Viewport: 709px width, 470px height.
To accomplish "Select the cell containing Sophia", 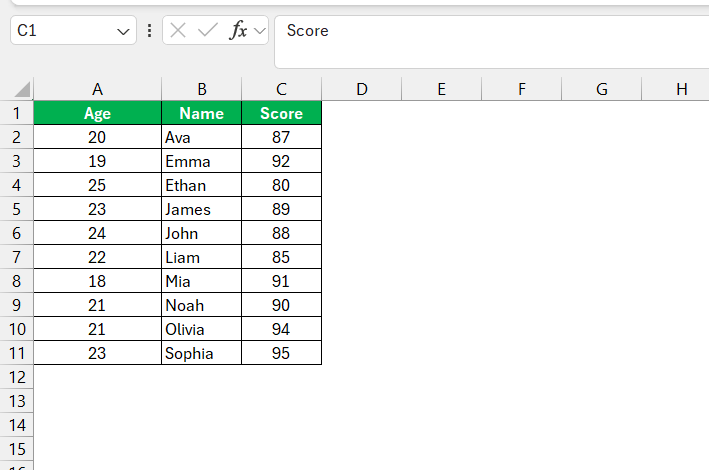I will 202,353.
